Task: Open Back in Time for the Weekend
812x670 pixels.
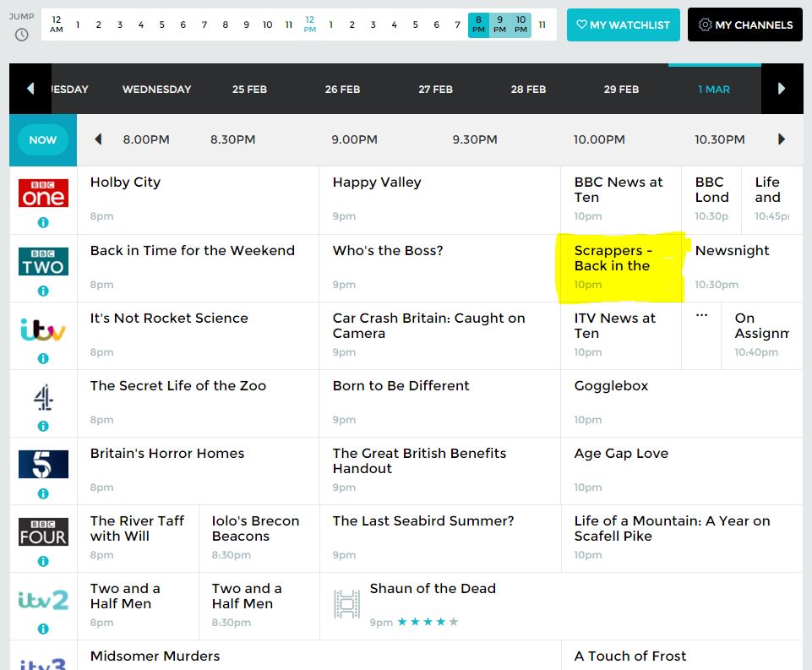Action: point(198,268)
